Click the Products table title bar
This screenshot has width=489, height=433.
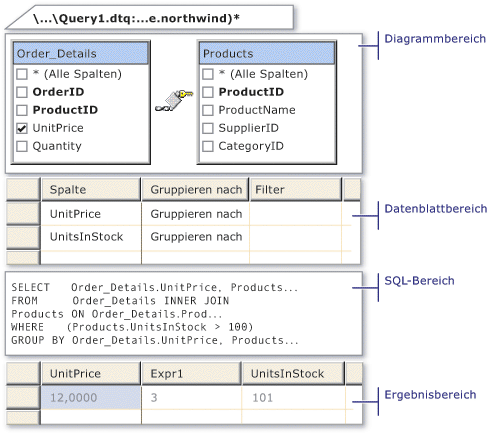pos(267,53)
